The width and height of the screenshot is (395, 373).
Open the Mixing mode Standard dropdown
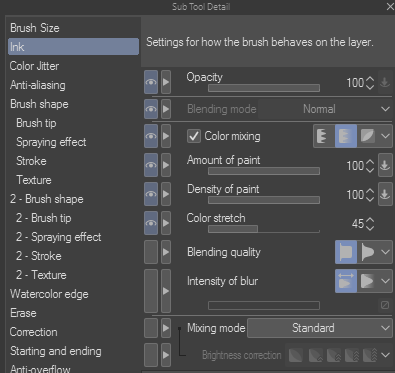pyautogui.click(x=320, y=328)
